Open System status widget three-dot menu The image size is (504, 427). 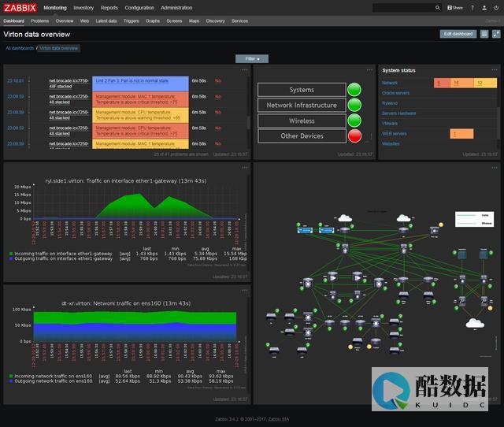[495, 70]
